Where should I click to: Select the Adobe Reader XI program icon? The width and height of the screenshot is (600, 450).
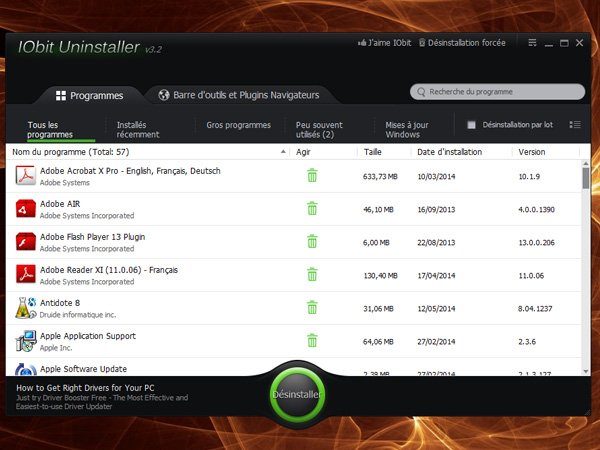(x=26, y=274)
